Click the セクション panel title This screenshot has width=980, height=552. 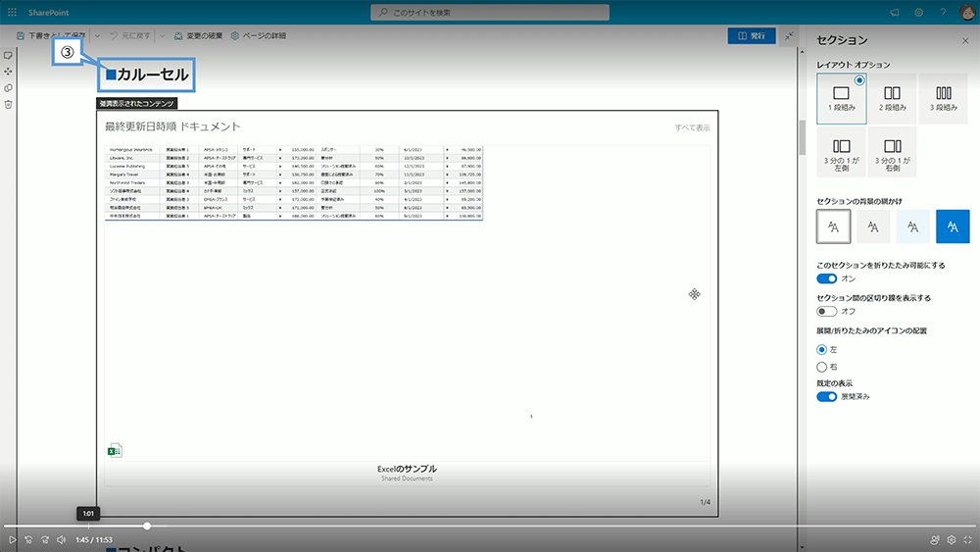click(x=842, y=40)
